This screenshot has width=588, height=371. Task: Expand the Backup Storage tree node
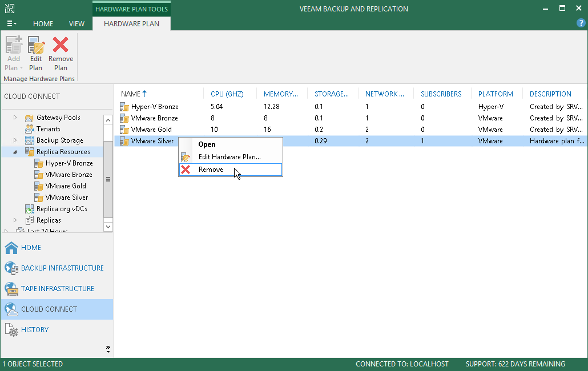coord(15,140)
